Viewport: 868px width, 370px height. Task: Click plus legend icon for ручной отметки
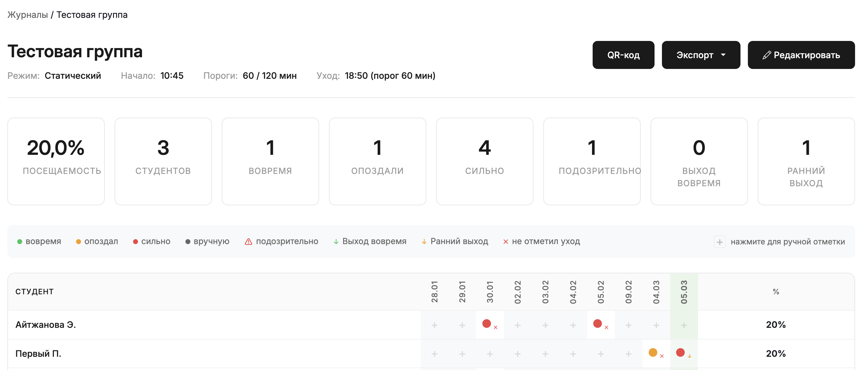coord(720,242)
